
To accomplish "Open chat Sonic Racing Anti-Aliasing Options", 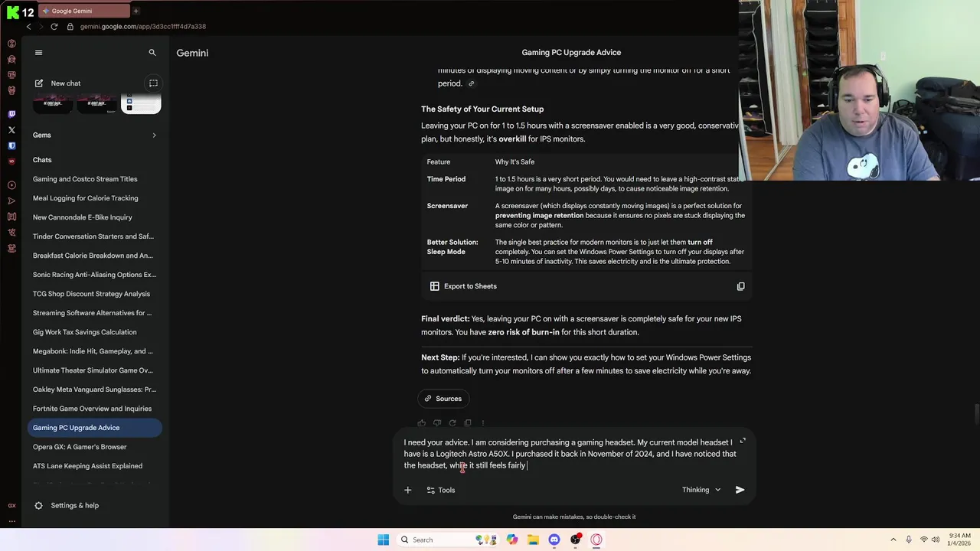I will tap(94, 275).
